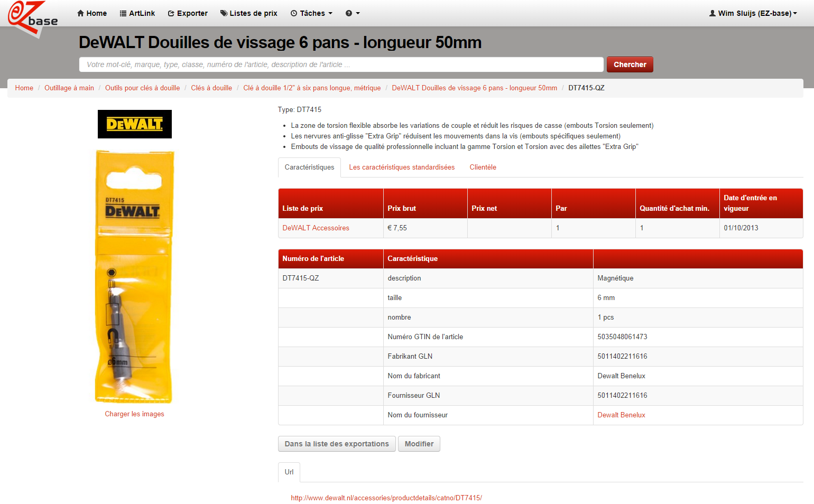Click the Quantité d'achat min. header
This screenshot has height=504, width=814.
[678, 203]
